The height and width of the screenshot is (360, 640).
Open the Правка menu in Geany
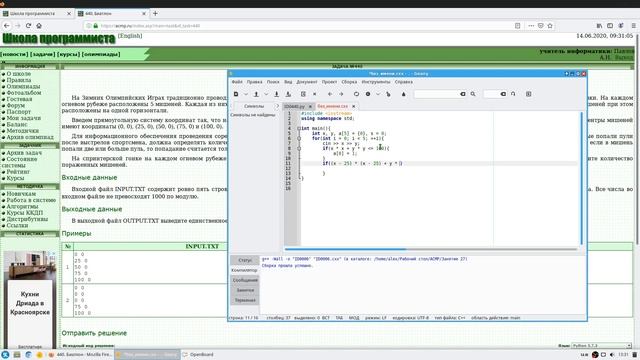254,82
